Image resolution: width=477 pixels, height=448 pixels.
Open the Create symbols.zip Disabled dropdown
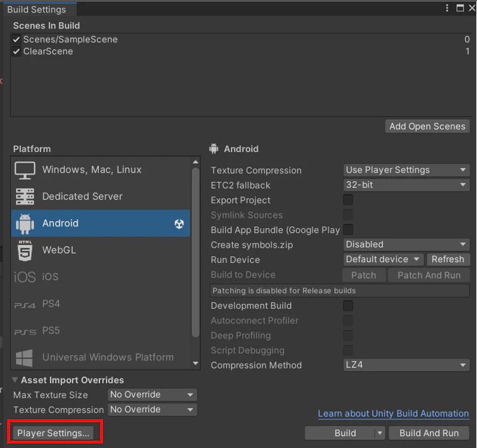point(406,244)
